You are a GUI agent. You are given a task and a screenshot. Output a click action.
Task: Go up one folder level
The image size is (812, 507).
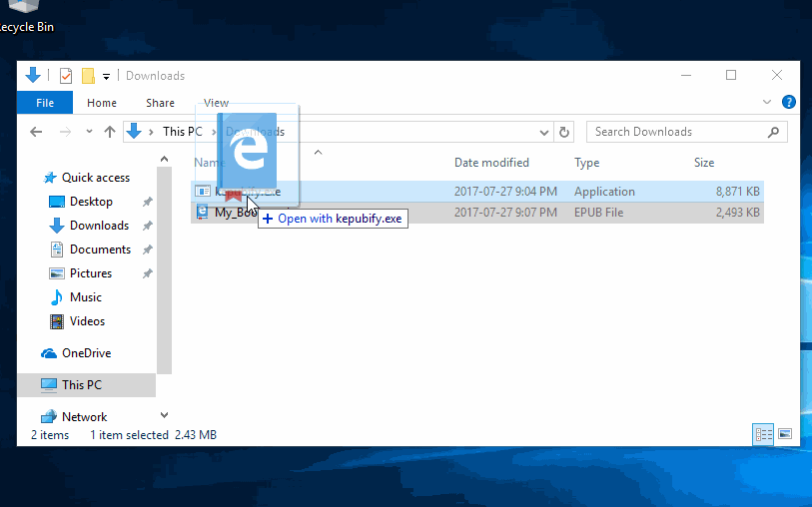point(109,132)
